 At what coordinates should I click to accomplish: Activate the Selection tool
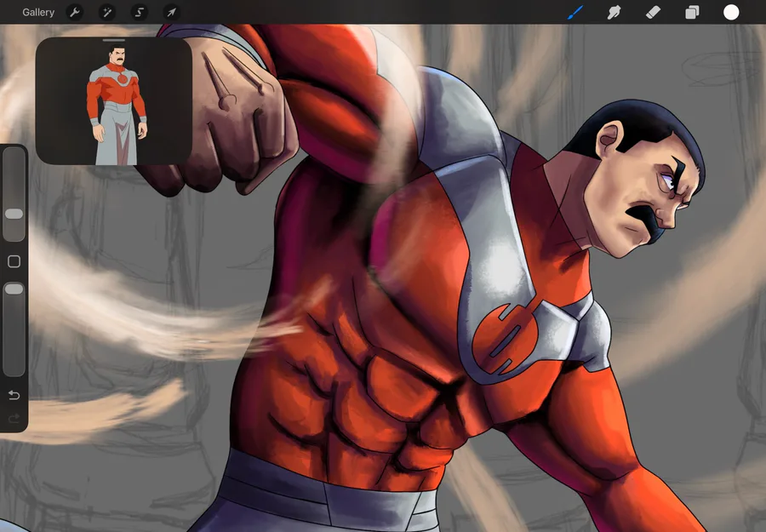tap(140, 12)
